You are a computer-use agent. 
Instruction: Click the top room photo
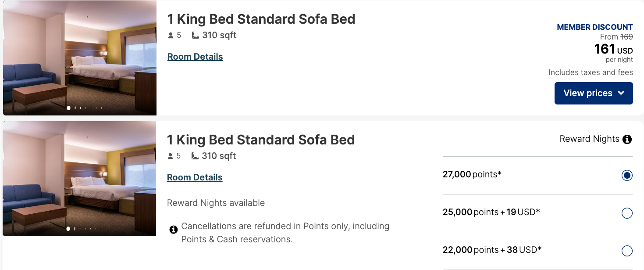tap(80, 57)
